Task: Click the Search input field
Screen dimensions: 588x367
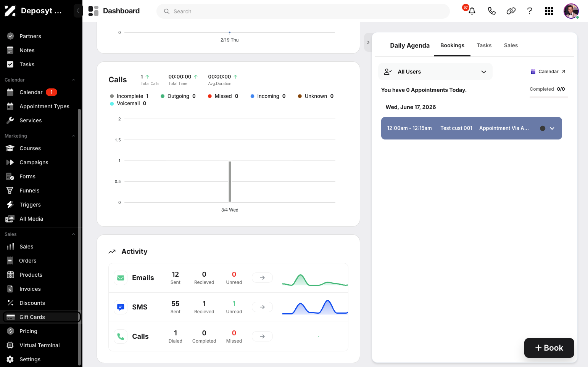Action: pyautogui.click(x=303, y=11)
